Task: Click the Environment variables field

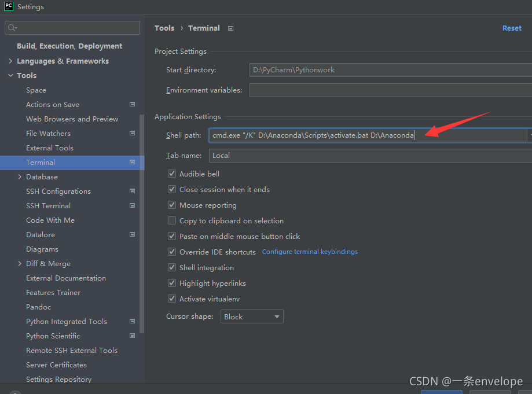Action: [x=391, y=90]
